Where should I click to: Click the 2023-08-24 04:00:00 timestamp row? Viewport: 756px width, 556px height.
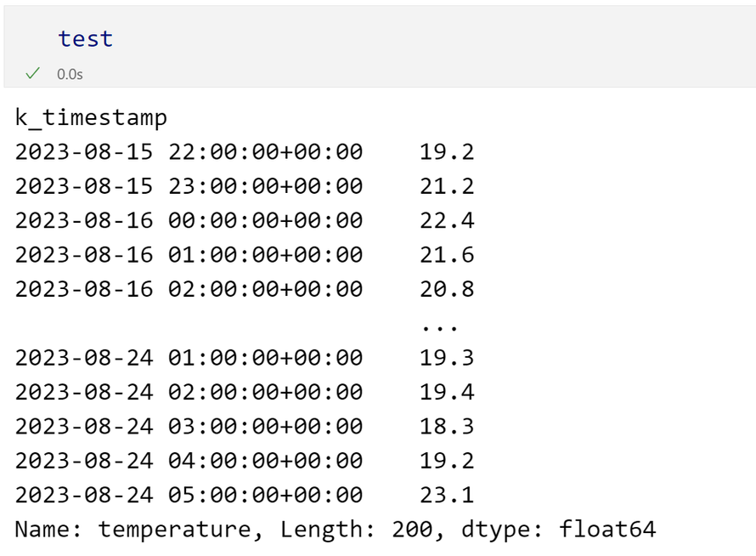189,461
